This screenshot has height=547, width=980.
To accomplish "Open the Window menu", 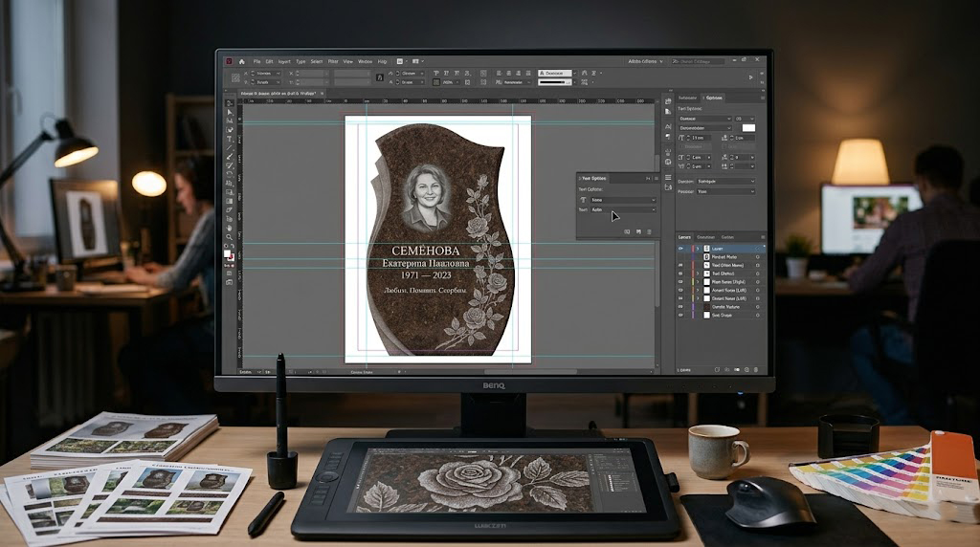I will coord(365,61).
